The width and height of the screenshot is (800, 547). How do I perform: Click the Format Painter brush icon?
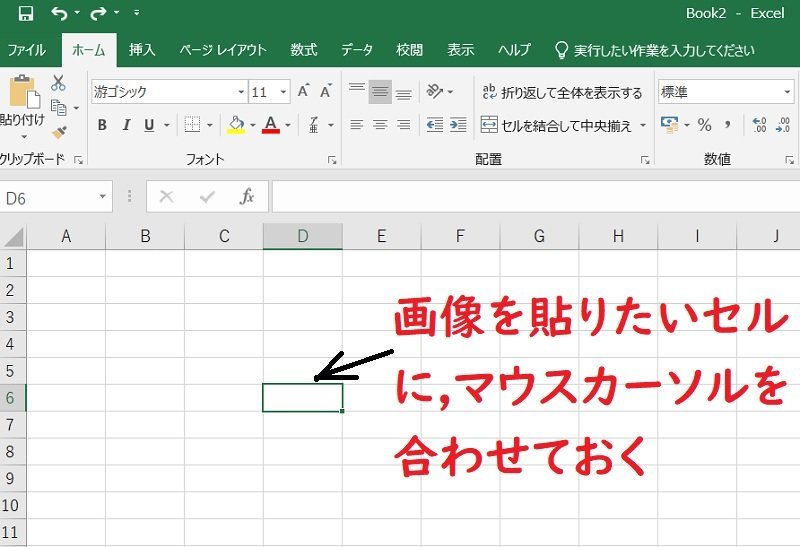coord(59,133)
